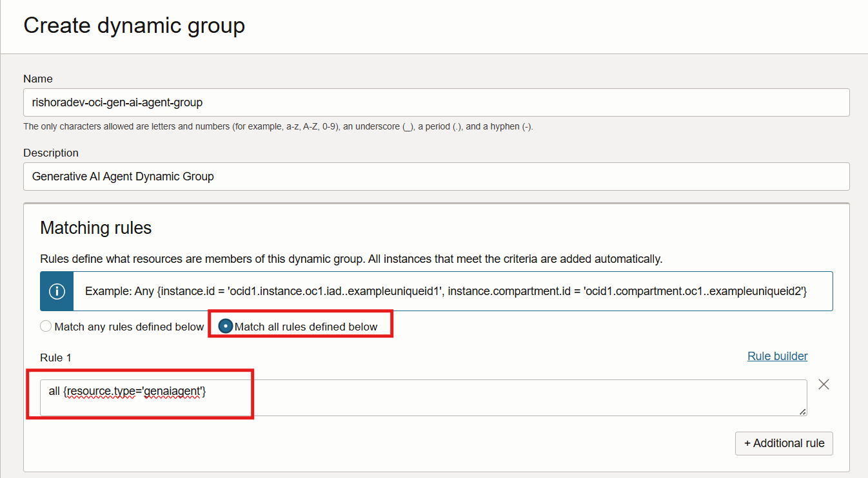
Task: Click the + Additional rule button
Action: click(784, 443)
